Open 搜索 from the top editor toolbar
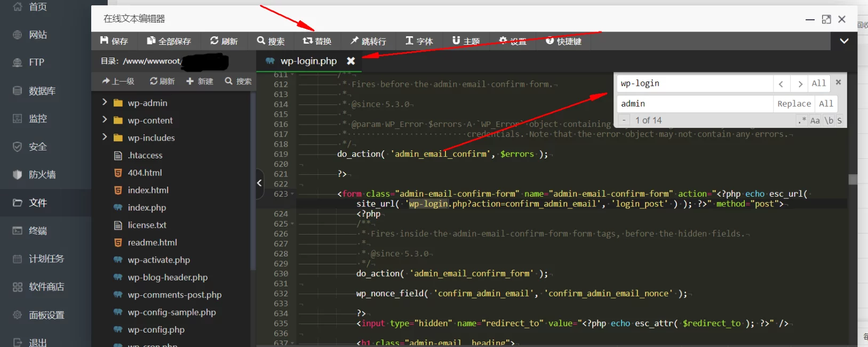868x347 pixels. (x=270, y=41)
